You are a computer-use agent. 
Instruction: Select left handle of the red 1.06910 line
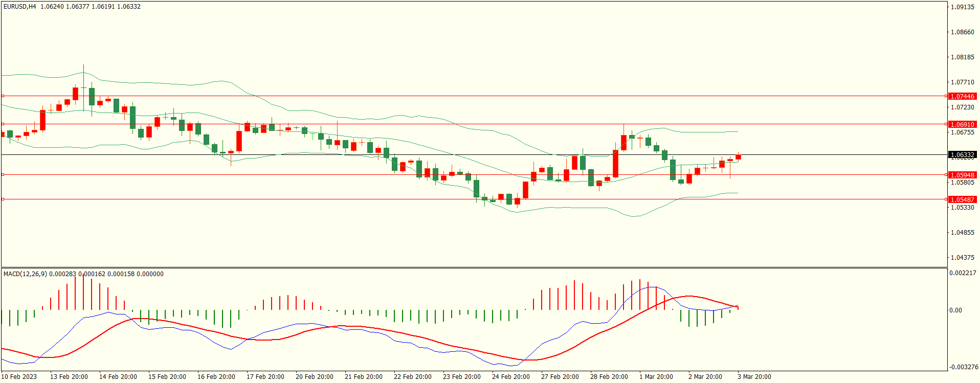(x=3, y=124)
